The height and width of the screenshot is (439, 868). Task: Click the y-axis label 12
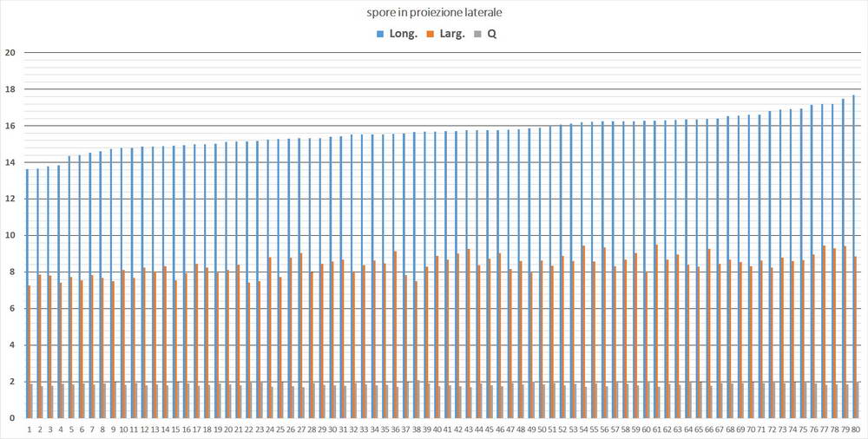coord(9,199)
